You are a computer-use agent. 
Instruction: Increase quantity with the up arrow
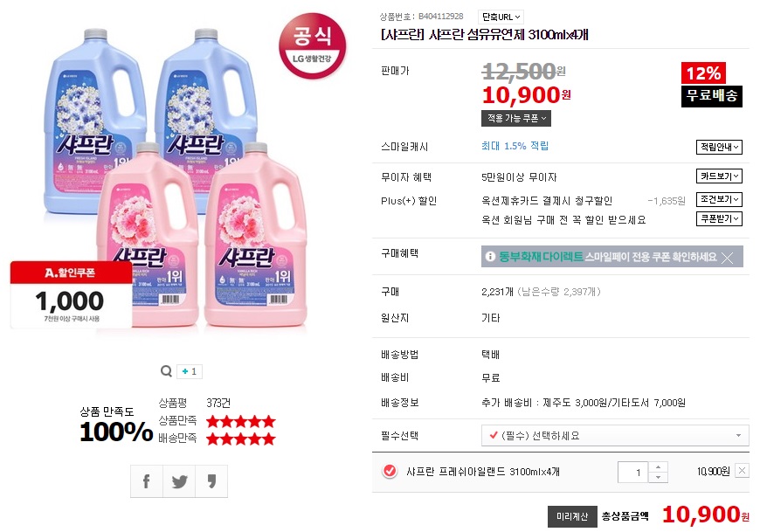659,466
